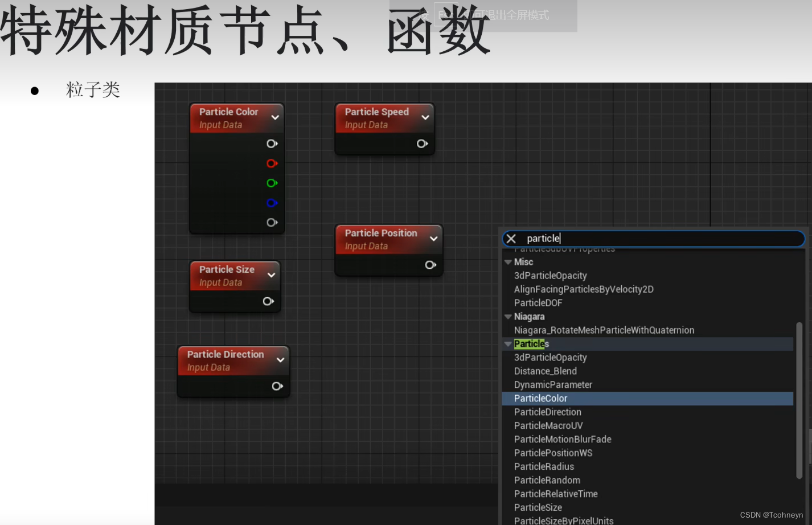Click the green channel output pin

pyautogui.click(x=272, y=183)
